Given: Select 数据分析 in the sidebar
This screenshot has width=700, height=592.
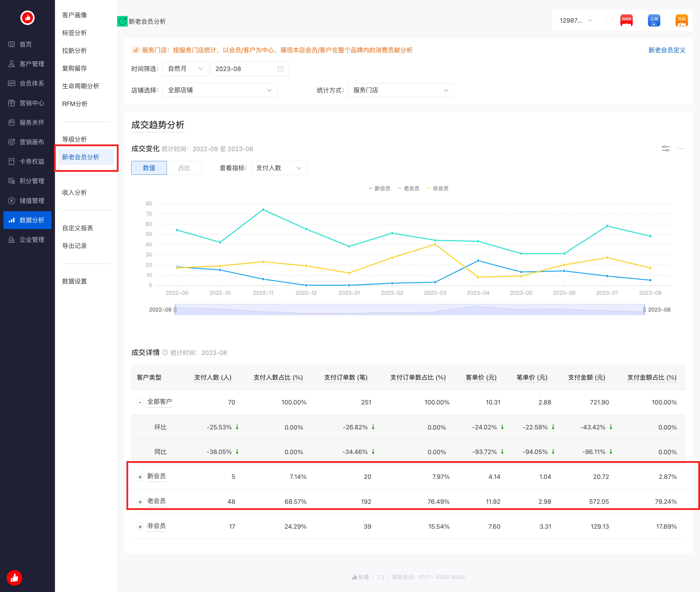Looking at the screenshot, I should click(27, 220).
